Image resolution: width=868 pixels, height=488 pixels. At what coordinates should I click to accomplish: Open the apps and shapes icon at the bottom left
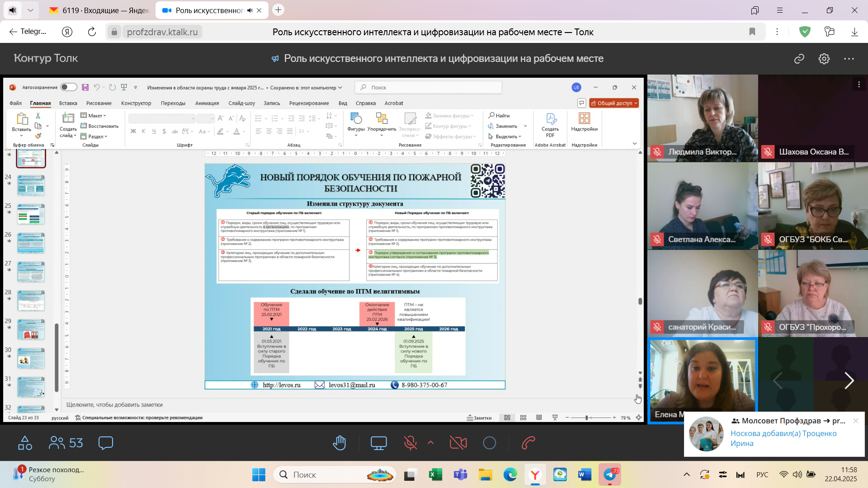pyautogui.click(x=25, y=443)
